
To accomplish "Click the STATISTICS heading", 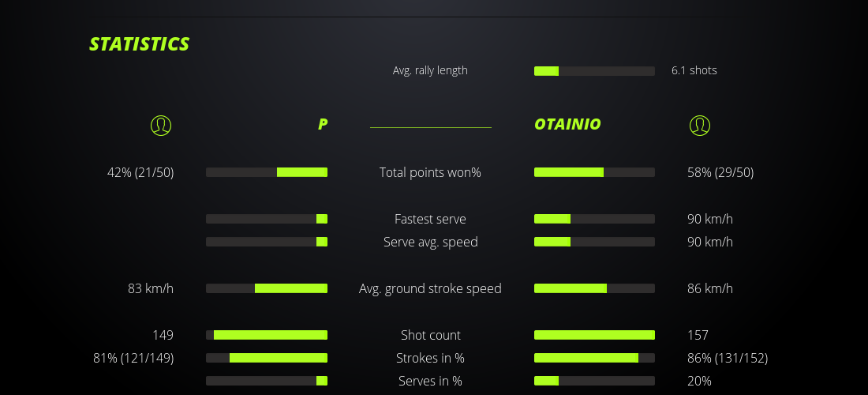I will coord(140,44).
